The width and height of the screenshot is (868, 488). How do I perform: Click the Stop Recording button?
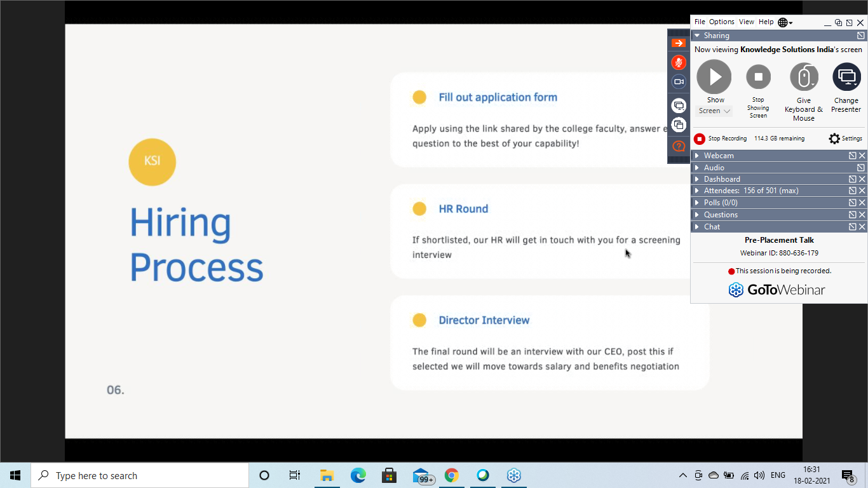pos(700,139)
